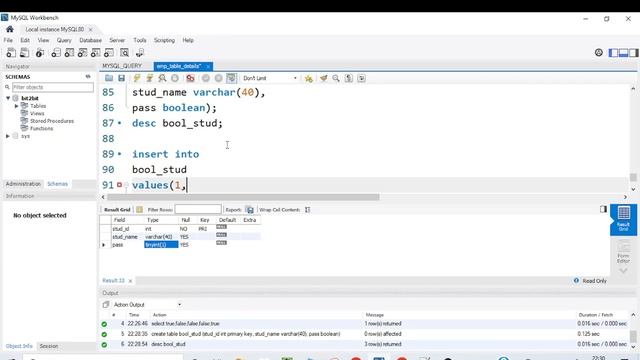The height and width of the screenshot is (360, 640).
Task: Click the explain plan magnifier-lightning icon
Action: pos(162,78)
